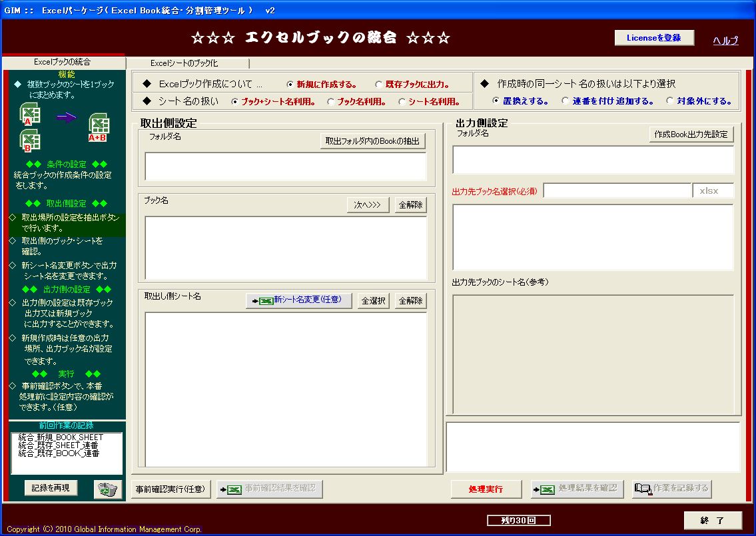Click Licenseを登録 button
The image size is (756, 536).
654,38
